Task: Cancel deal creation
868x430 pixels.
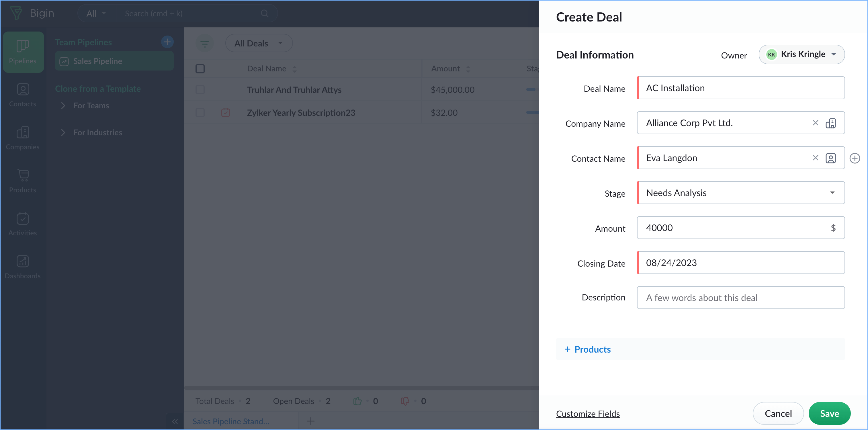Action: (778, 413)
